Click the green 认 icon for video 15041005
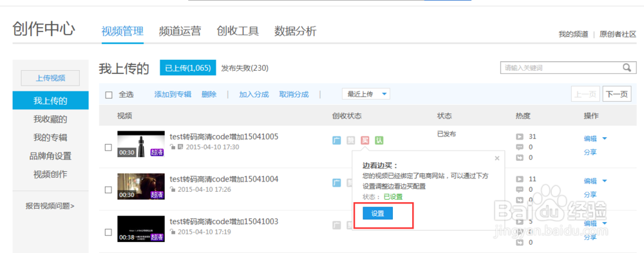Screen dimensions: 644x253 coord(379,140)
